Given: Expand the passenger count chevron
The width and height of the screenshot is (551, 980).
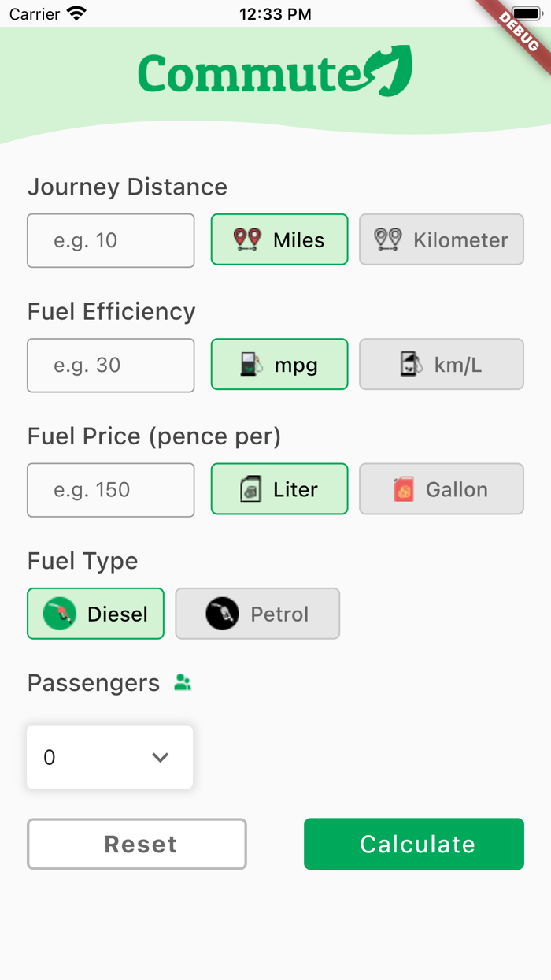Looking at the screenshot, I should point(161,757).
